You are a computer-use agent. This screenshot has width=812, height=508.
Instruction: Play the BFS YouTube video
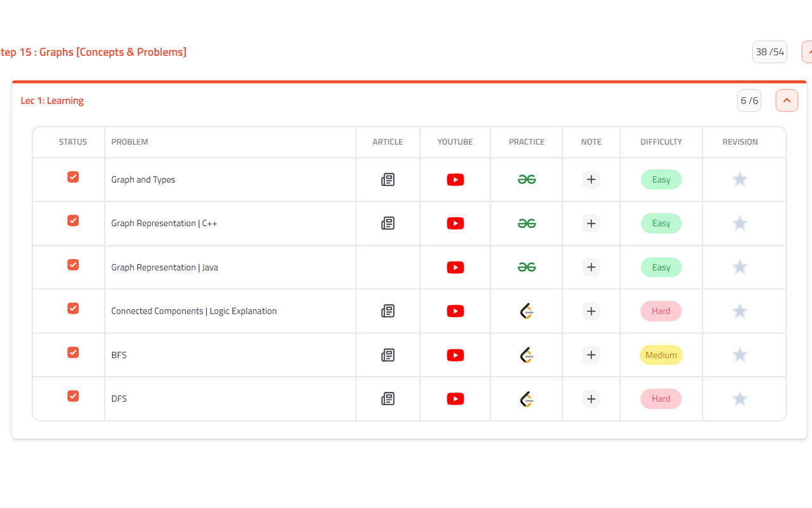click(x=455, y=355)
